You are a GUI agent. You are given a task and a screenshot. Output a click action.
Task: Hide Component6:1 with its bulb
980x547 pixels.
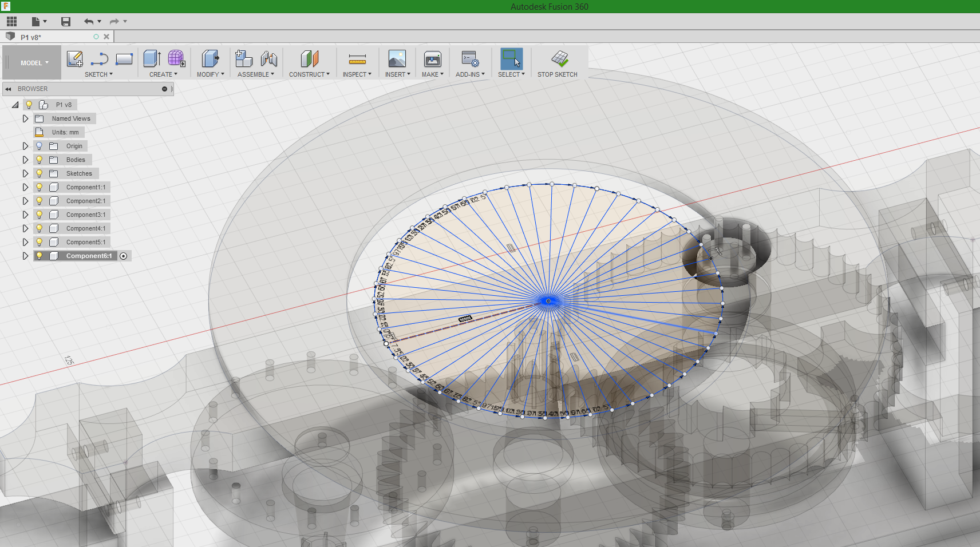[x=39, y=256]
